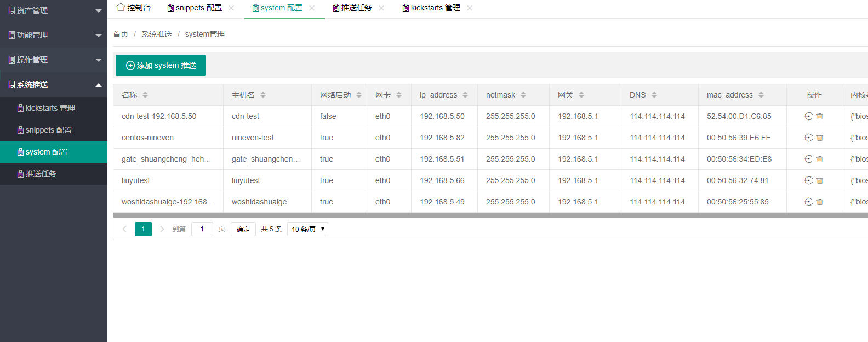This screenshot has height=342, width=868.
Task: Click the 操作 column header
Action: (x=814, y=95)
